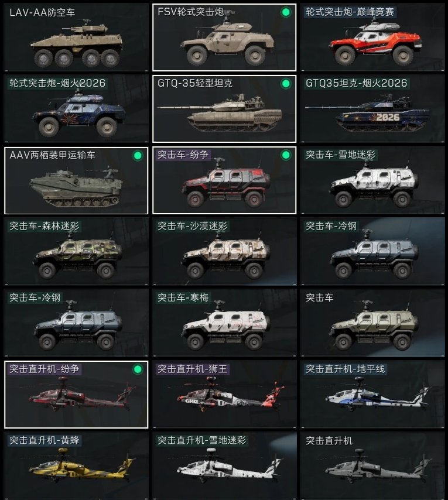Select the LAV-AA防空车 vehicle card
The image size is (448, 500).
(x=76, y=37)
